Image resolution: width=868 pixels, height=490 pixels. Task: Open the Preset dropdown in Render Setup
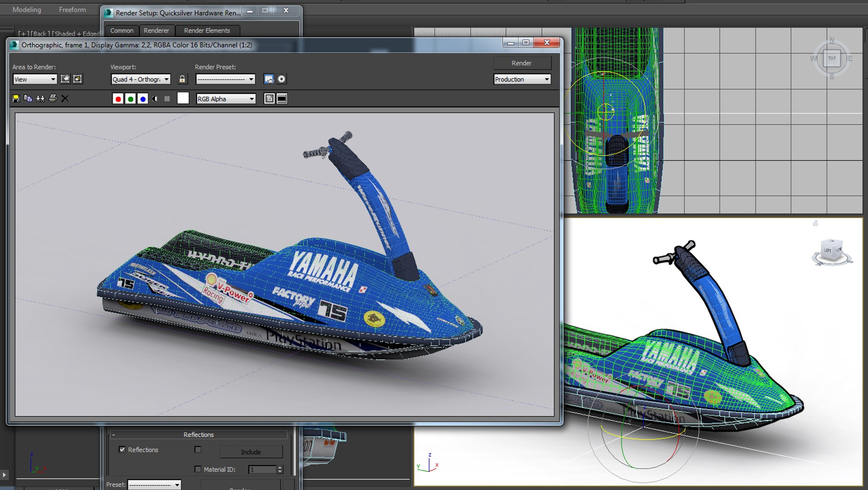point(154,485)
